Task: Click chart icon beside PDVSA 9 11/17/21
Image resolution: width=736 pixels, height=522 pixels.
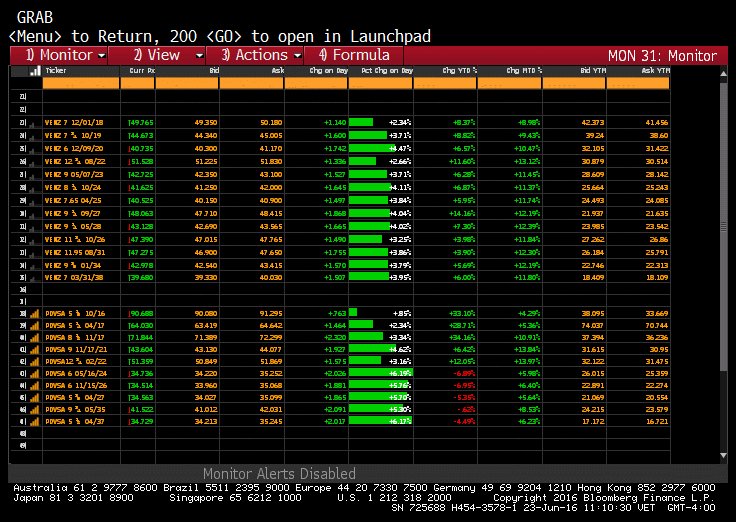Action: 35,350
